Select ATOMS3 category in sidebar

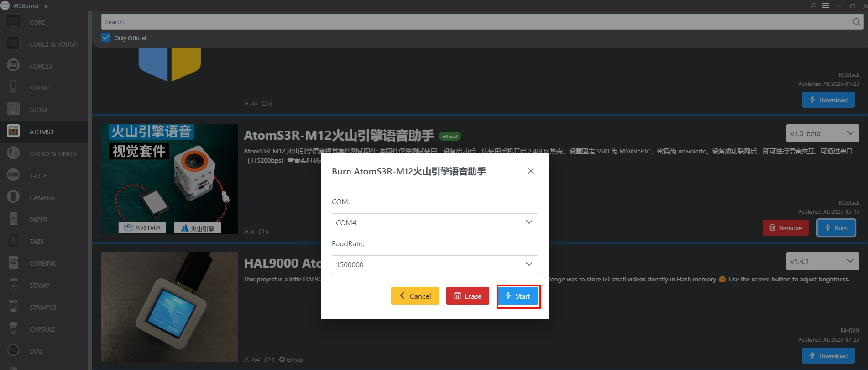click(44, 132)
